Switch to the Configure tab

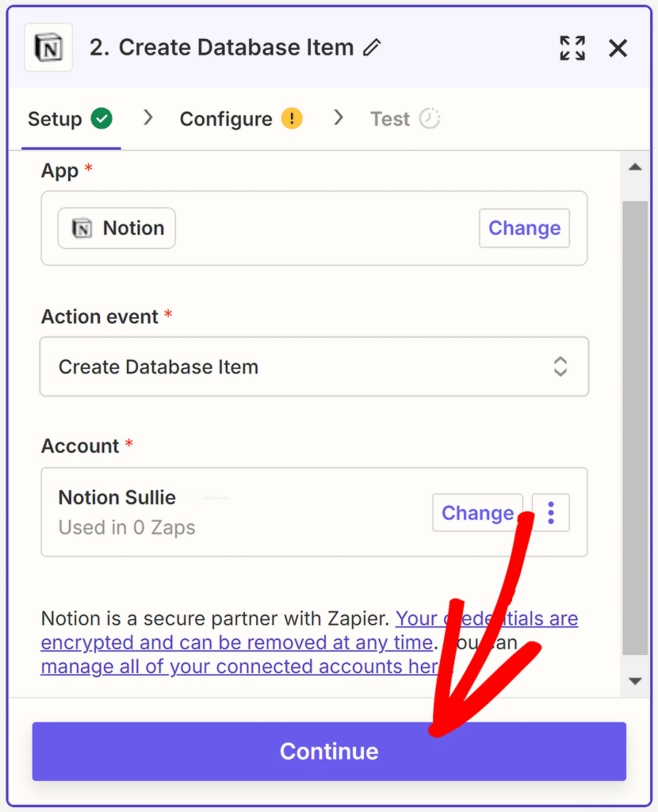[226, 119]
